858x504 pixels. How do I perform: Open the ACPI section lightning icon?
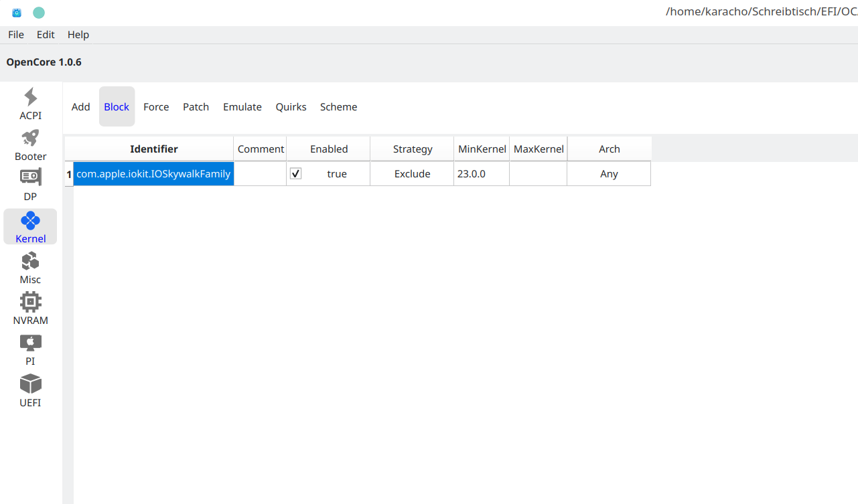(x=30, y=97)
